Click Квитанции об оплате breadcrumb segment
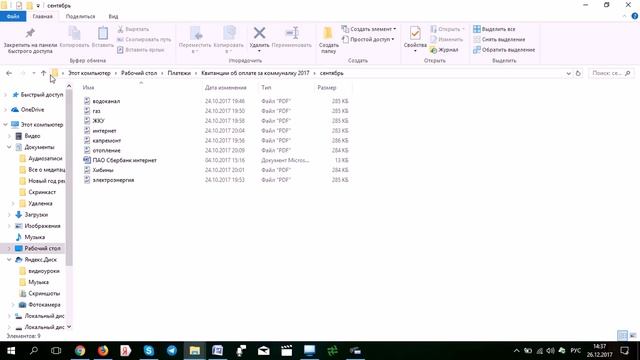 pos(255,73)
